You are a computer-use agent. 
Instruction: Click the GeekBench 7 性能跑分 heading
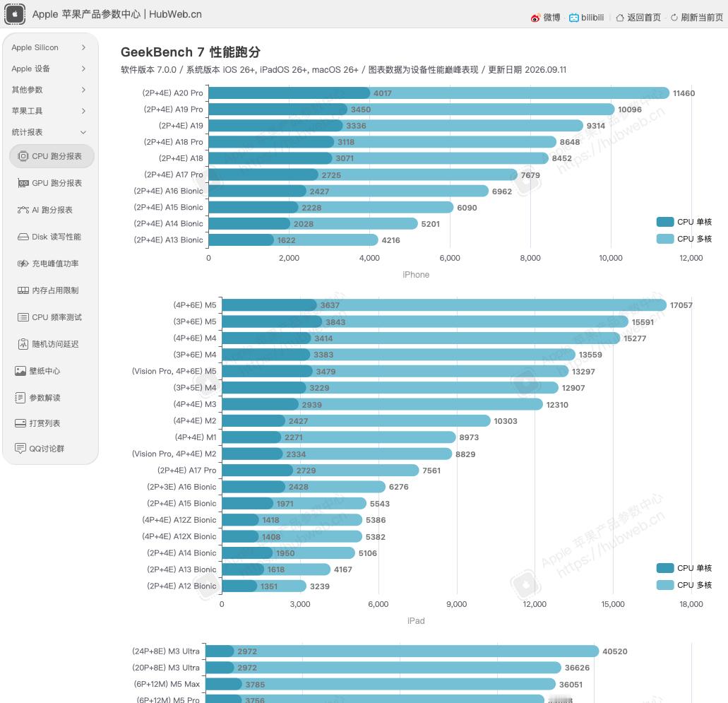pos(191,52)
